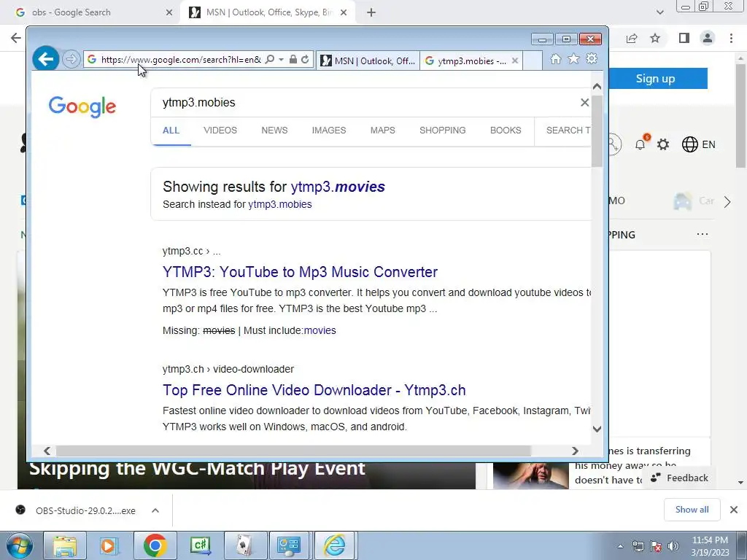Screen dimensions: 747x560
Task: Click Internet Explorer taskbar icon
Action: (334, 545)
